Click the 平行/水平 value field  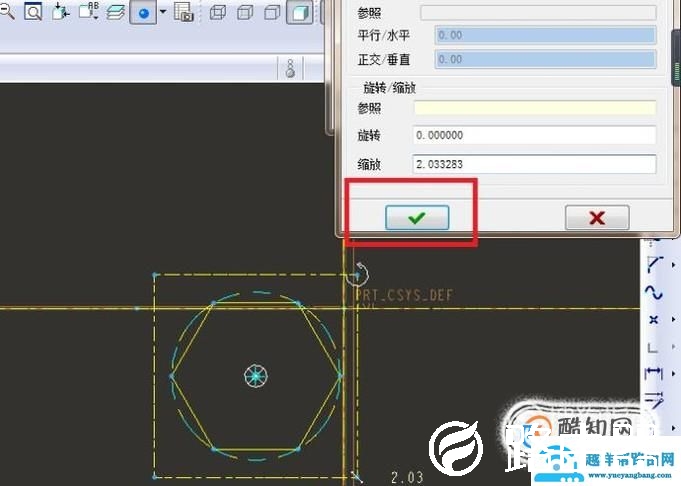[545, 35]
